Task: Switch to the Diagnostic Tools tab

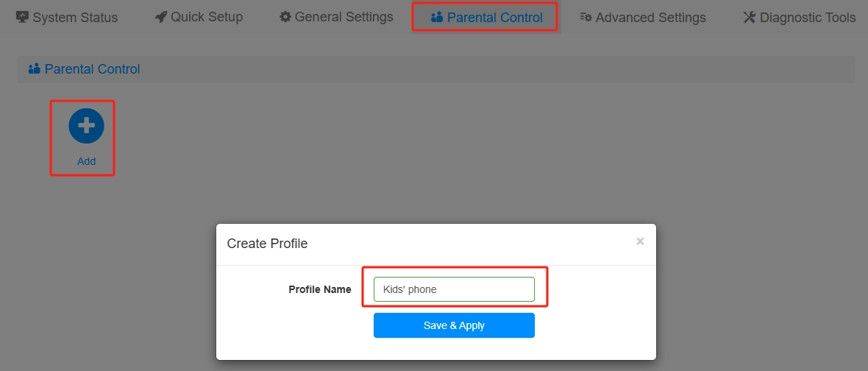Action: pos(808,18)
